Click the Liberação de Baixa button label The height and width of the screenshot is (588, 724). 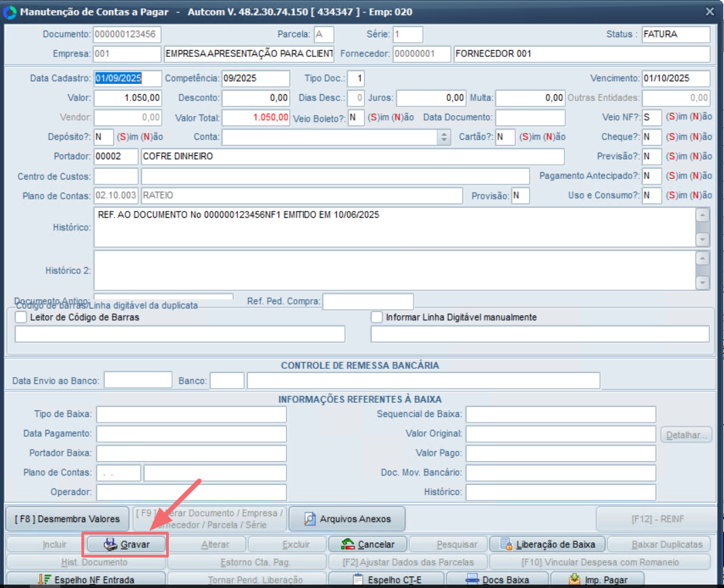(x=555, y=545)
